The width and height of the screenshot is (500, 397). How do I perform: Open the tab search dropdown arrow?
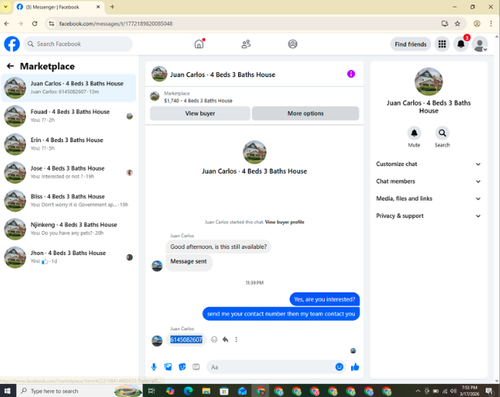(6, 7)
